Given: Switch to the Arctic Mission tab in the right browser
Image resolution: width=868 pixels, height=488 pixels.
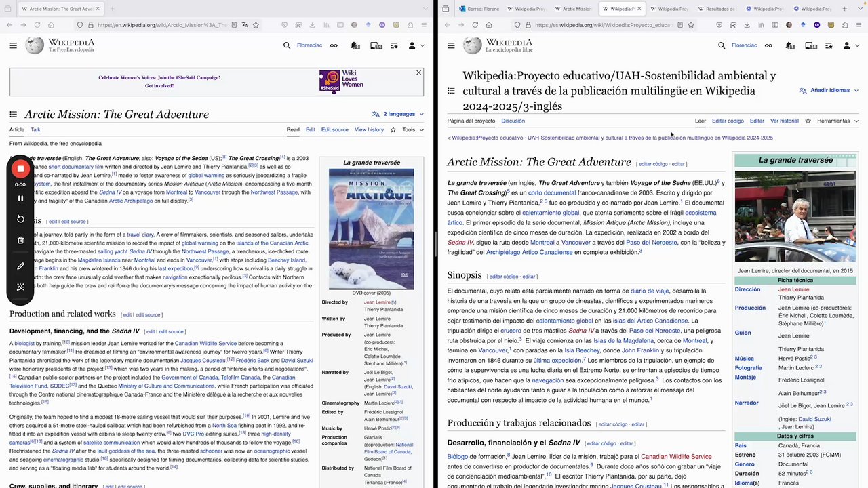Looking at the screenshot, I should 573,9.
